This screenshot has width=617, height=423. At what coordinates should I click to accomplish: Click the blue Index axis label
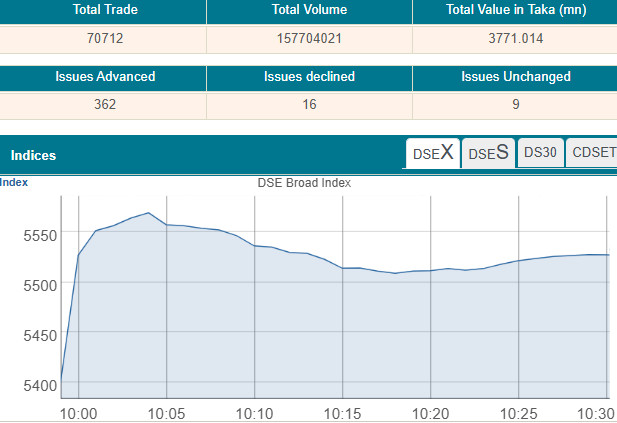14,182
